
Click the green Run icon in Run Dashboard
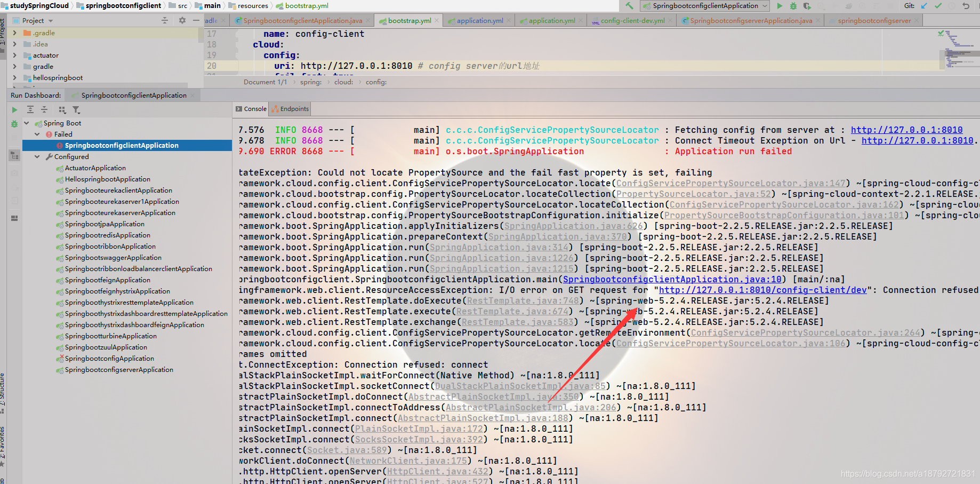click(14, 109)
